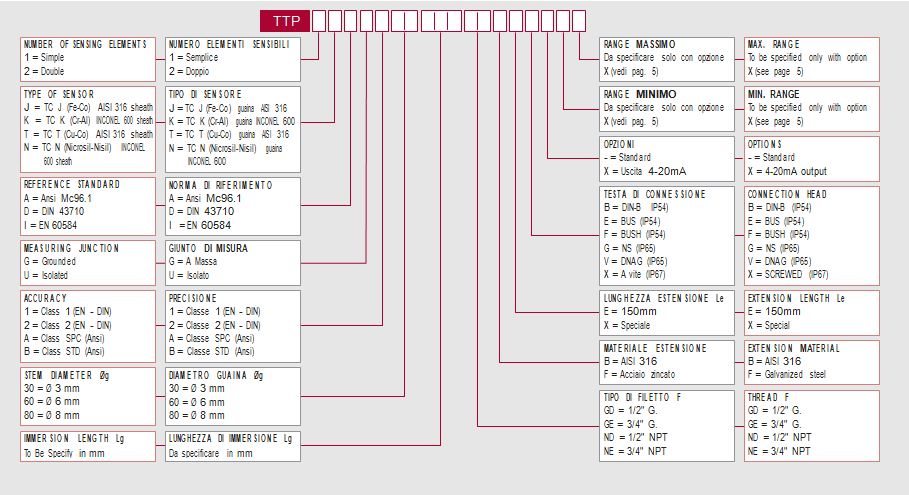Screen dimensions: 909x495
Task: Click the first empty code box after TTP
Action: [x=318, y=20]
